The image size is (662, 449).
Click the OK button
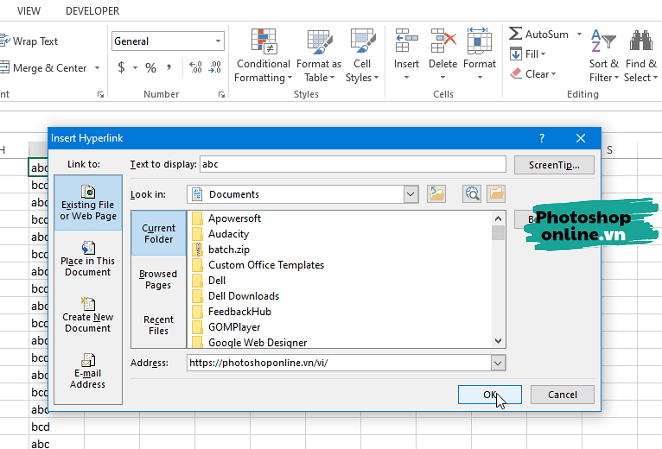(x=490, y=395)
